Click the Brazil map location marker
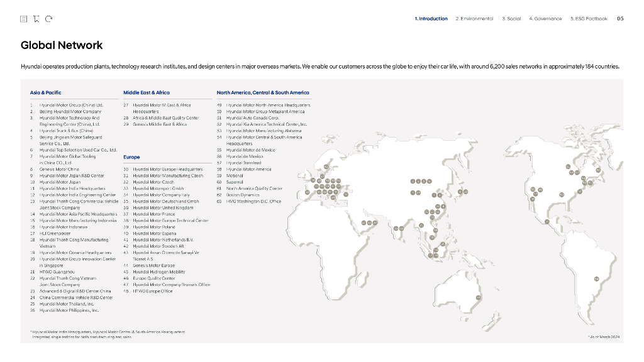The image size is (644, 362). coord(596,279)
